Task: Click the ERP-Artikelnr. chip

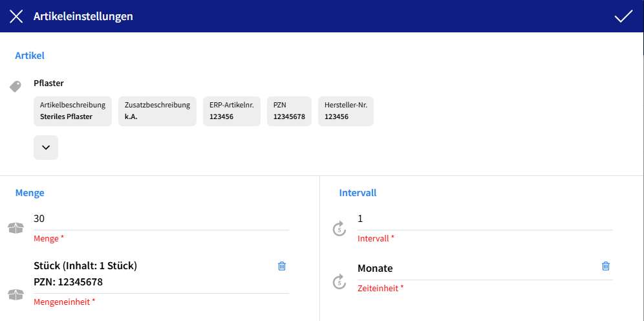Action: (x=231, y=111)
